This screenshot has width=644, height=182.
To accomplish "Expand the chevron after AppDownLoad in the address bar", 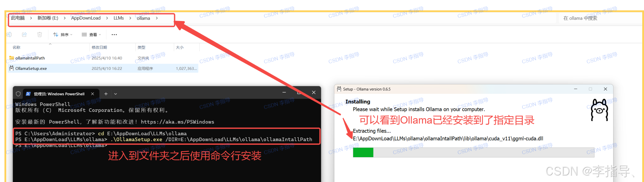I will click(107, 18).
